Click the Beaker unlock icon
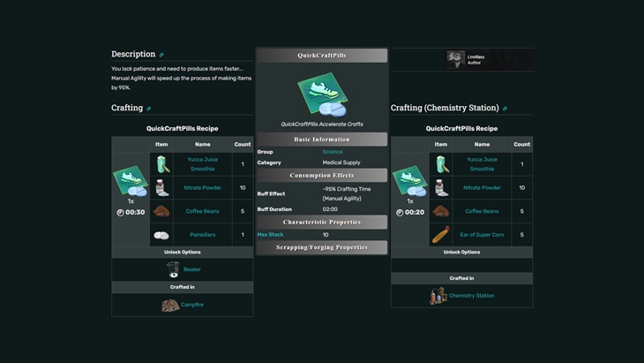Screen dimensions: 644x363 173,269
